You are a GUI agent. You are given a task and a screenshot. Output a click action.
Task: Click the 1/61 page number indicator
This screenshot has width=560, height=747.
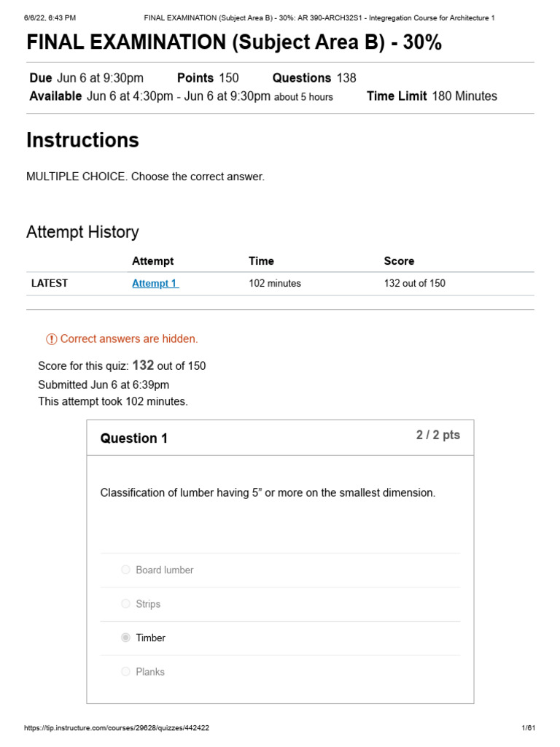pyautogui.click(x=529, y=728)
